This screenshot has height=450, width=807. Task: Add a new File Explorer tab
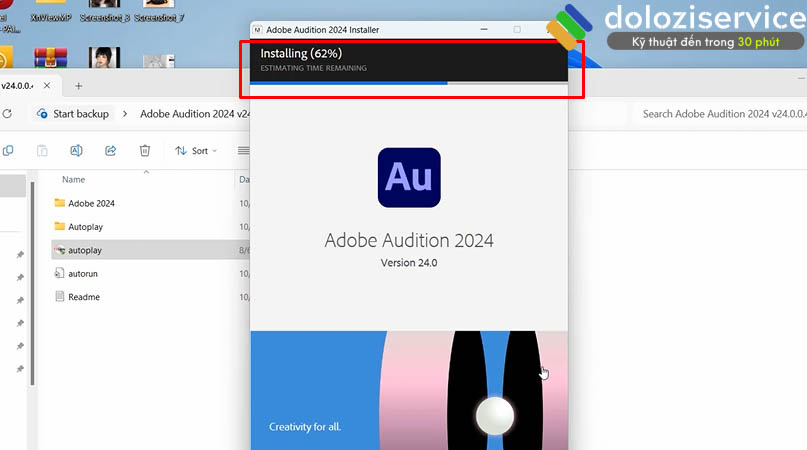pos(78,86)
